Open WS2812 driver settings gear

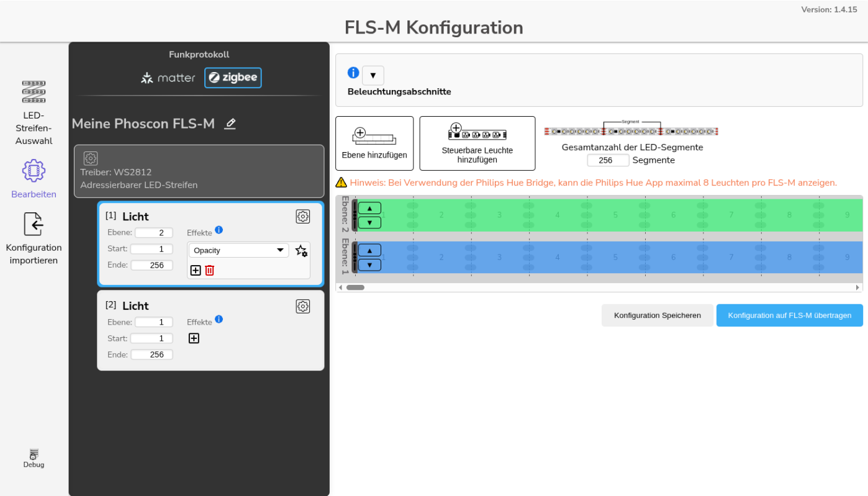point(91,158)
